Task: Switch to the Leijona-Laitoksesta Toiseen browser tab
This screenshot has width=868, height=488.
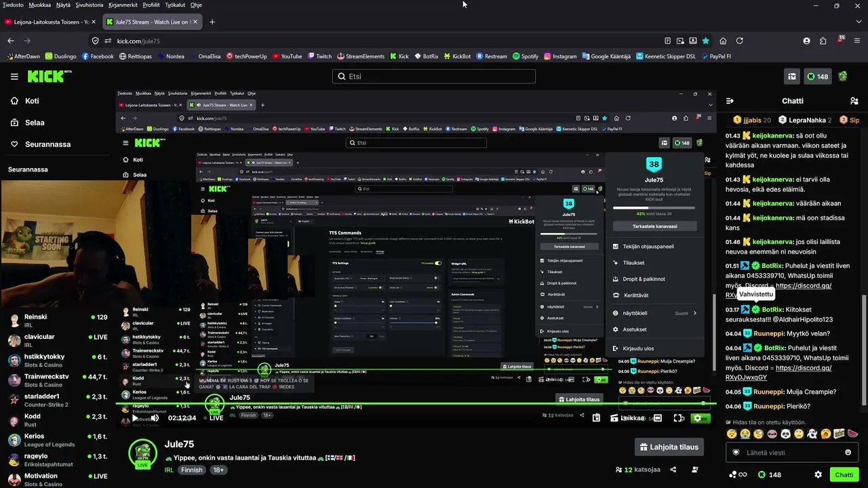Action: point(50,22)
